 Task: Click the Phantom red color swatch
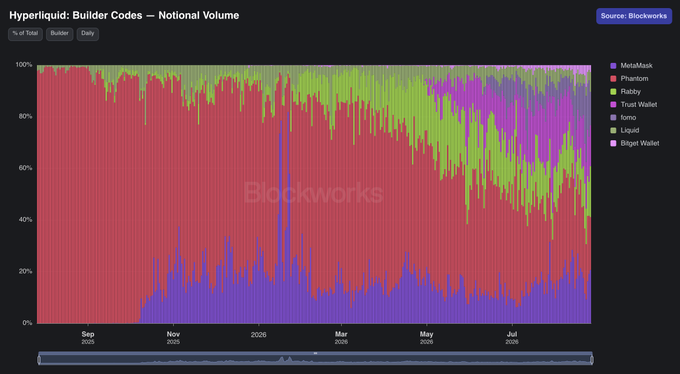point(613,79)
